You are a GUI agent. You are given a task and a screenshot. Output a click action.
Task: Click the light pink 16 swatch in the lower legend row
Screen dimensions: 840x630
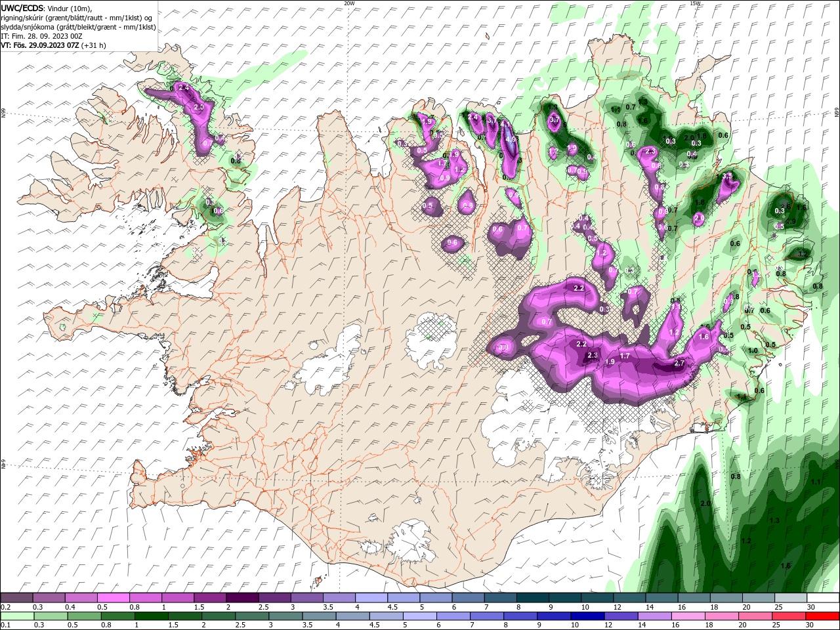[x=688, y=616]
